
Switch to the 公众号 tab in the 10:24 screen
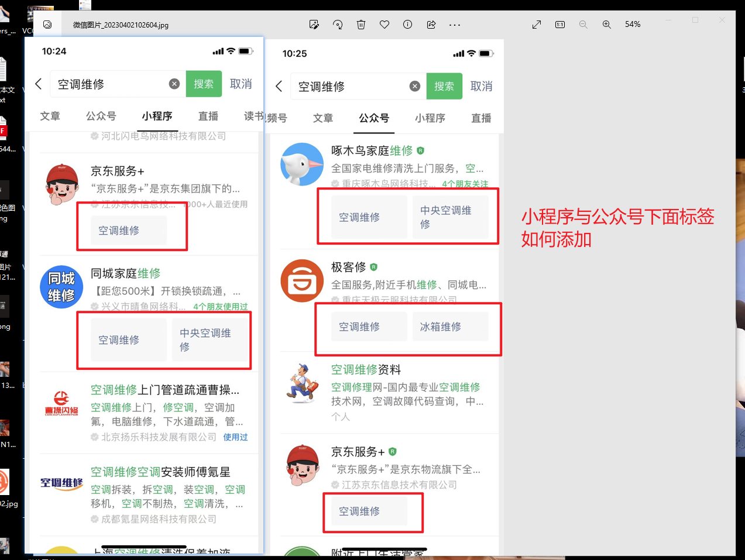tap(101, 116)
